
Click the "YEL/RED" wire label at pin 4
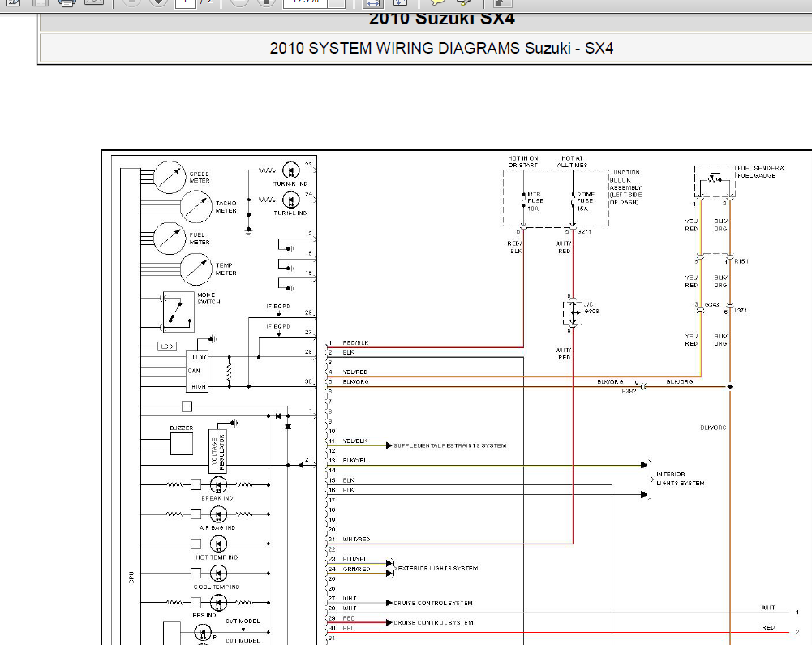pos(355,372)
